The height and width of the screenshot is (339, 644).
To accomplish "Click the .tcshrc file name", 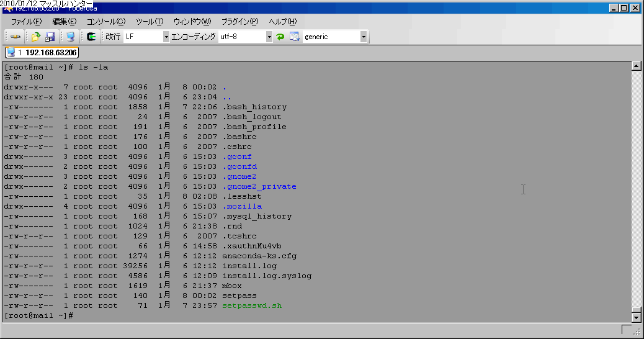I will coord(239,237).
